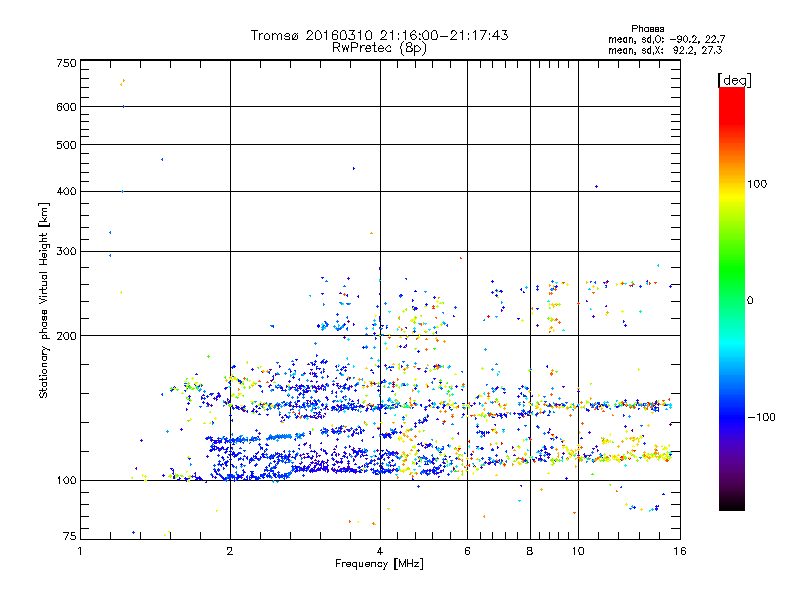Screen dimensions: 800x600
Task: Click the isolated blue point near 410 km above 10 MHz
Action: (596, 187)
